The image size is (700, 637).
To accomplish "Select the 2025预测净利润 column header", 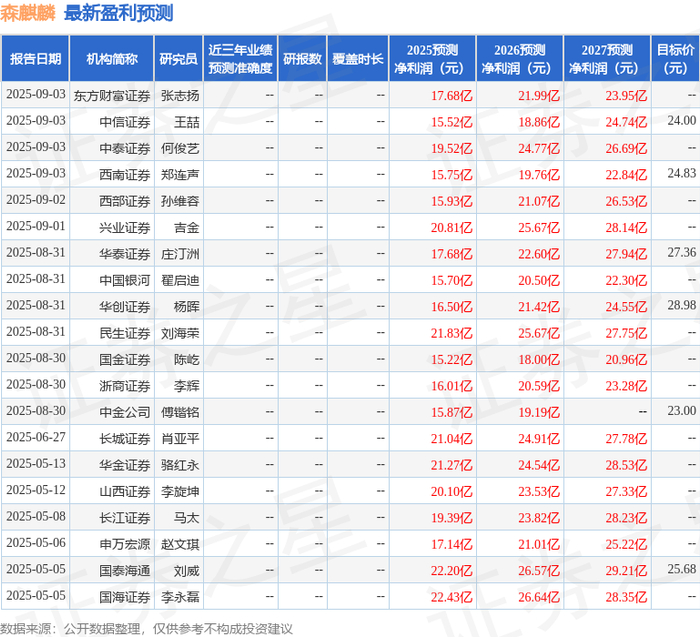I will point(433,59).
